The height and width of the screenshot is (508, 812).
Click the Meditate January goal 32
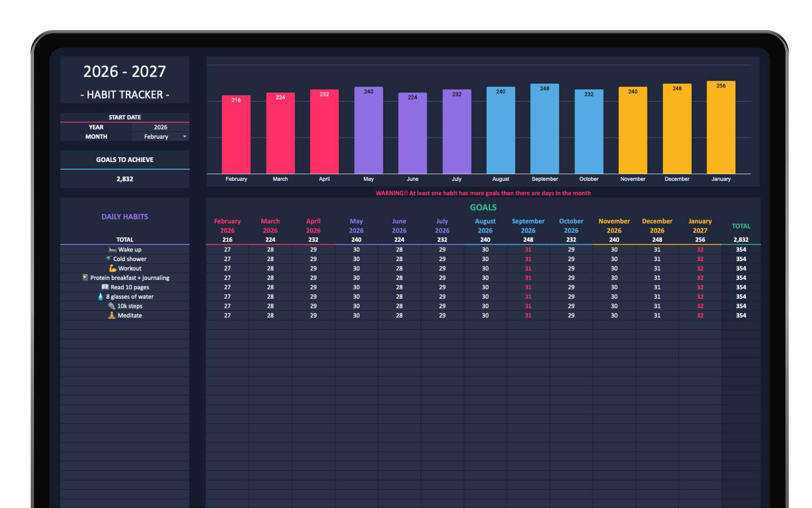click(x=700, y=315)
